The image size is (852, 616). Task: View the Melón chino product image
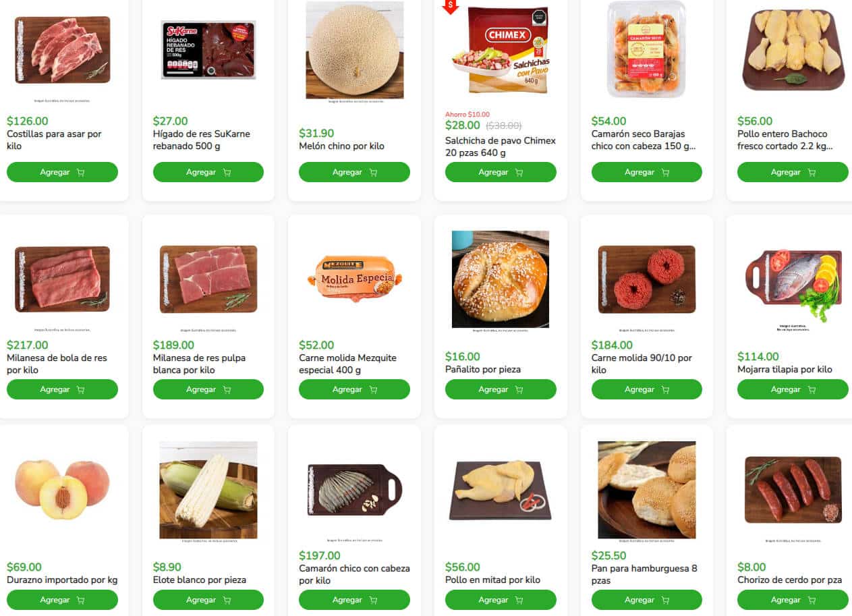click(x=355, y=51)
